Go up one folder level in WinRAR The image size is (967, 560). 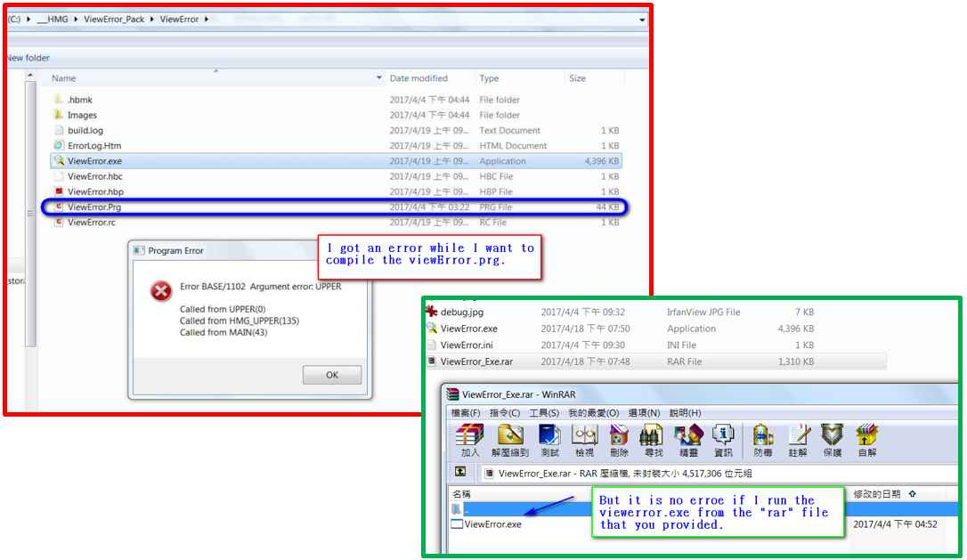[460, 473]
